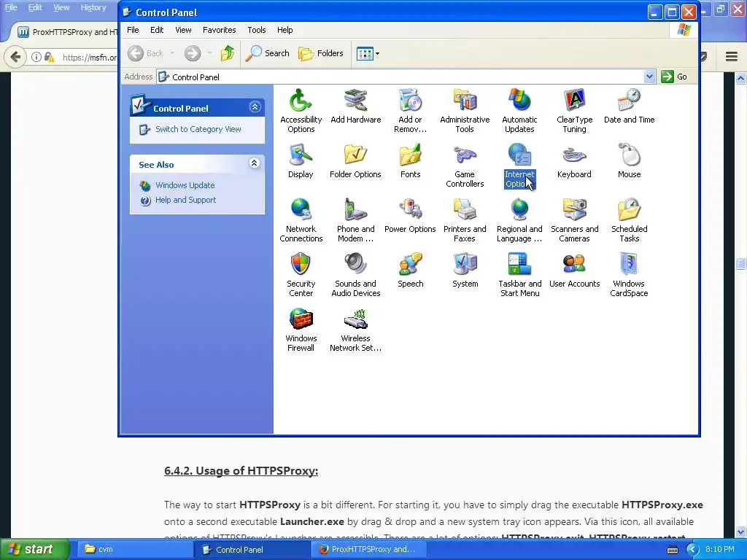Open Wireless Network Setup icon
Viewport: 747px width, 560px height.
click(x=355, y=330)
